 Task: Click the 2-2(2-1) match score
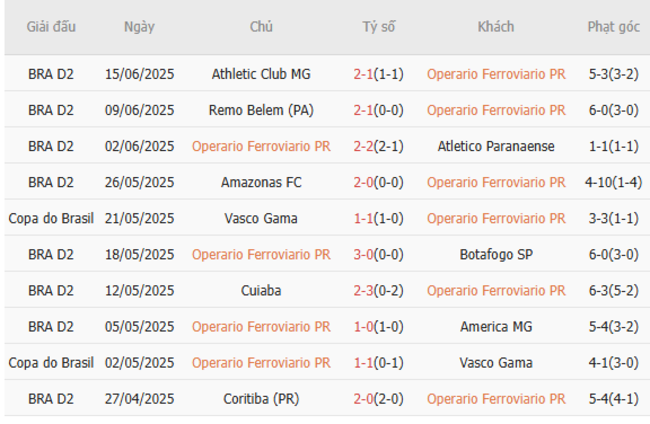[x=378, y=146]
